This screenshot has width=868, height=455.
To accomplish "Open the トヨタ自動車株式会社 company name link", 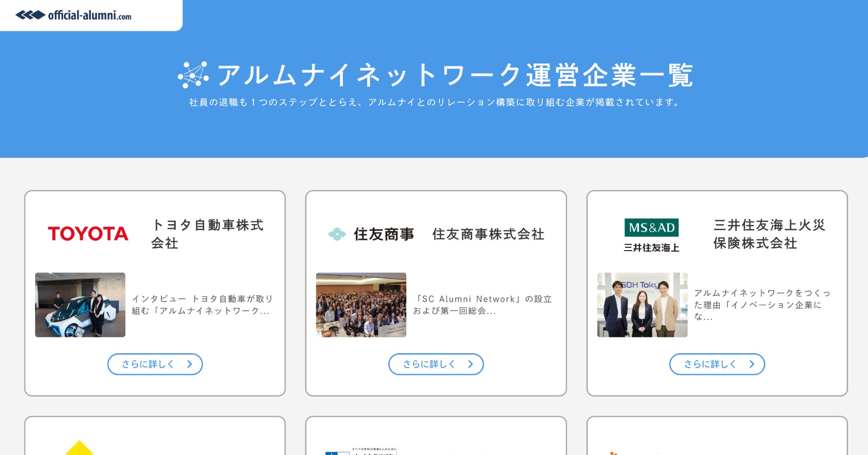I will 207,234.
